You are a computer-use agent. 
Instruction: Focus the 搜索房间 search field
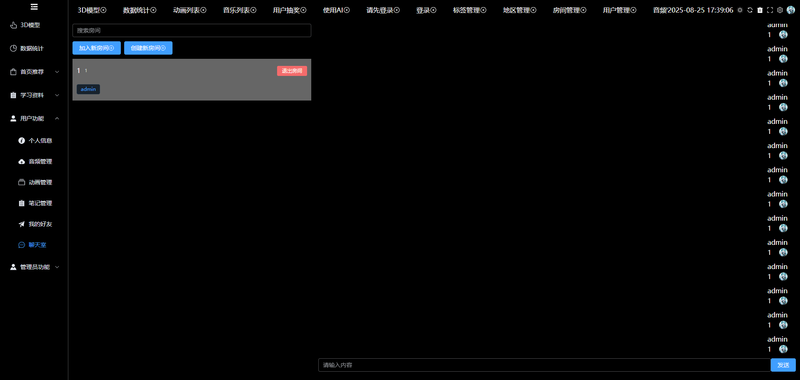point(192,31)
